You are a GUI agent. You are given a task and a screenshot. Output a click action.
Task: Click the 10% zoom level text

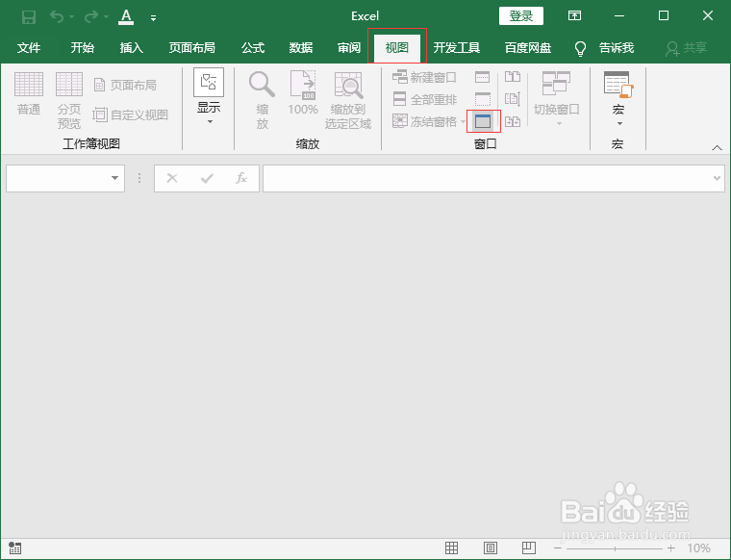698,548
